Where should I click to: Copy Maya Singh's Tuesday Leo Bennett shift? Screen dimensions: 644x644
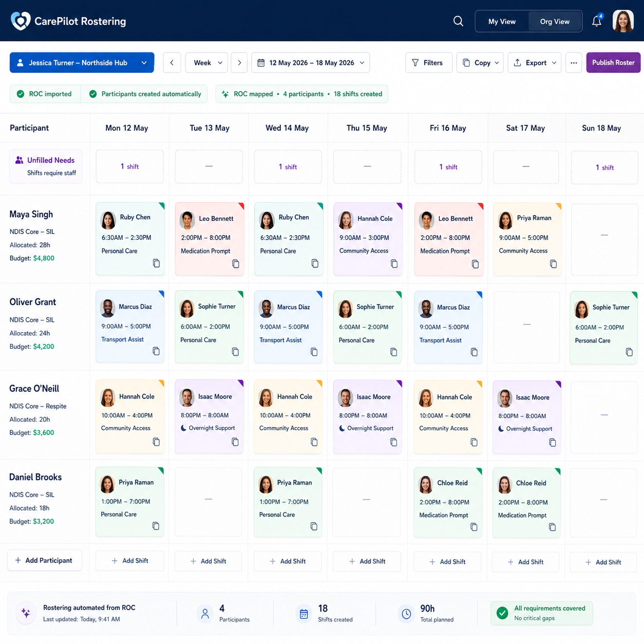(236, 264)
